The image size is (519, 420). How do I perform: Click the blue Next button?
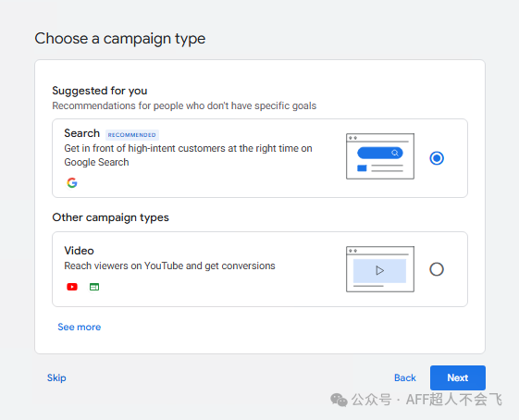point(458,377)
